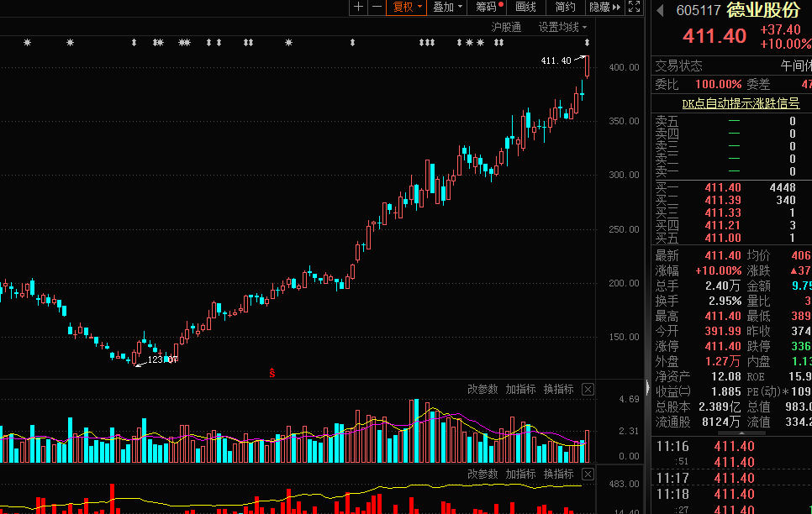Zoom in chart with plus icon
This screenshot has height=514, width=812.
coord(359,7)
